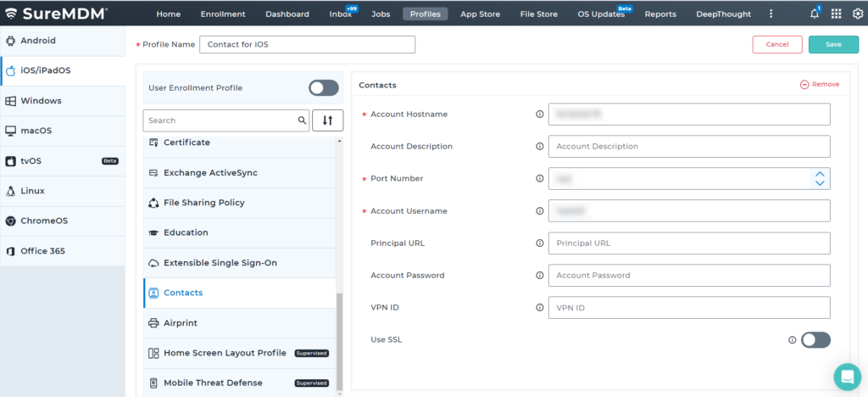Click the search magnifier icon
Viewport: 868px width, 397px height.
[x=302, y=120]
